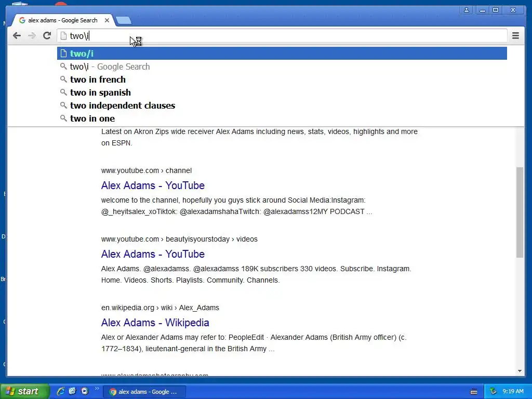
Task: Reload the current page
Action: (47, 36)
